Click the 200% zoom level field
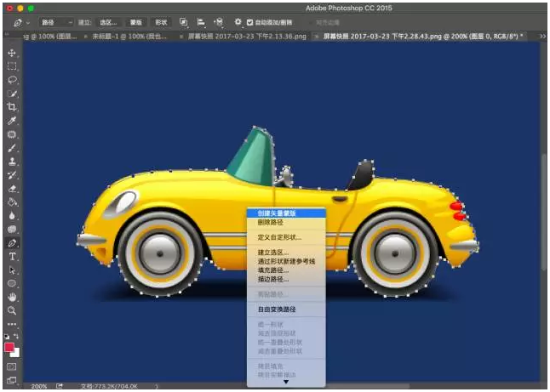The width and height of the screenshot is (550, 392). 39,386
